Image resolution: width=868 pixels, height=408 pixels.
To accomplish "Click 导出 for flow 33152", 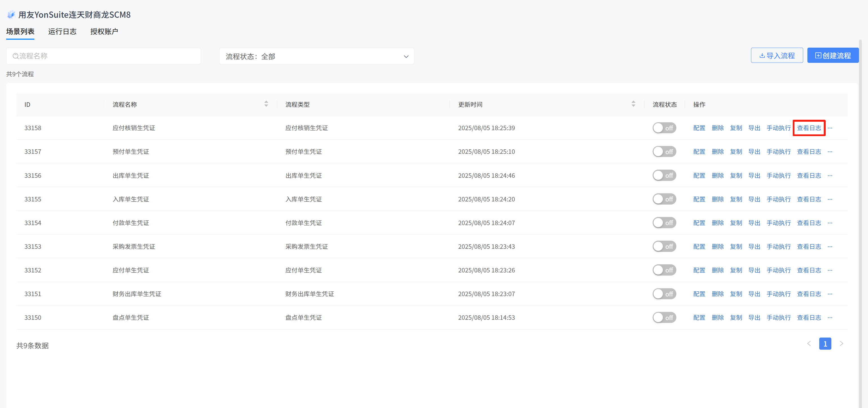I will tap(754, 270).
